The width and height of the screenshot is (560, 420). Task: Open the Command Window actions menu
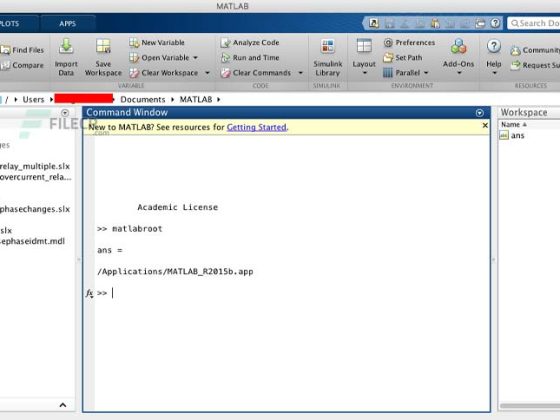pyautogui.click(x=480, y=113)
